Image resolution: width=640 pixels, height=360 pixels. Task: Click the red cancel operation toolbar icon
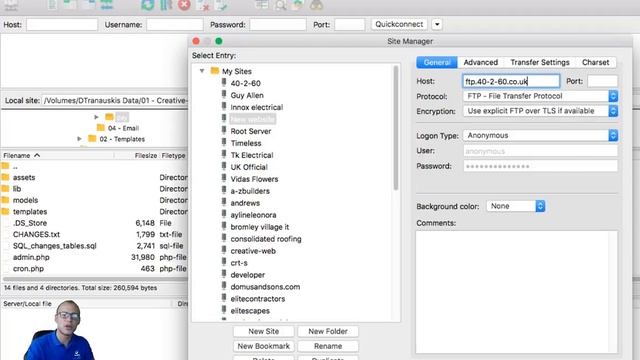click(184, 5)
